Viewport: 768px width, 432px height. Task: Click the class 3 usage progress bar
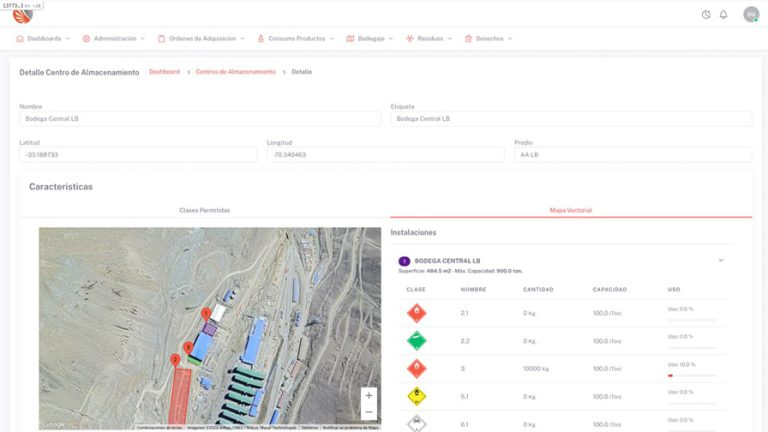pyautogui.click(x=691, y=375)
